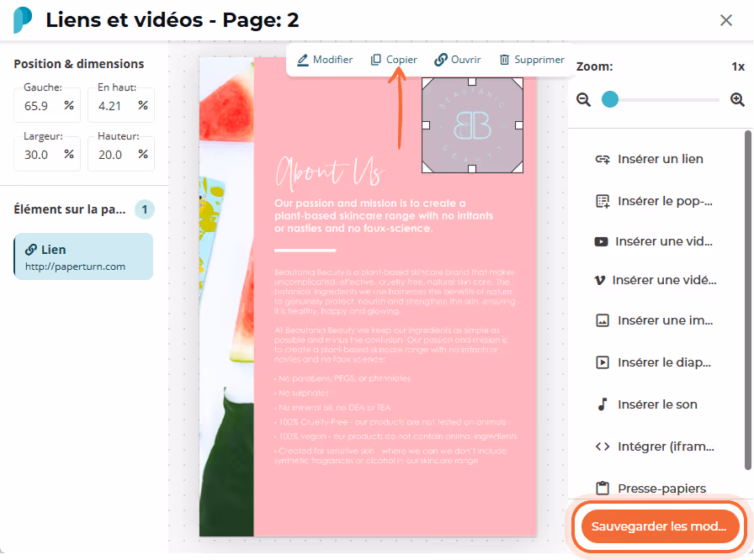Click the zoom slider handle
Viewport: 754px width, 560px height.
coord(610,99)
